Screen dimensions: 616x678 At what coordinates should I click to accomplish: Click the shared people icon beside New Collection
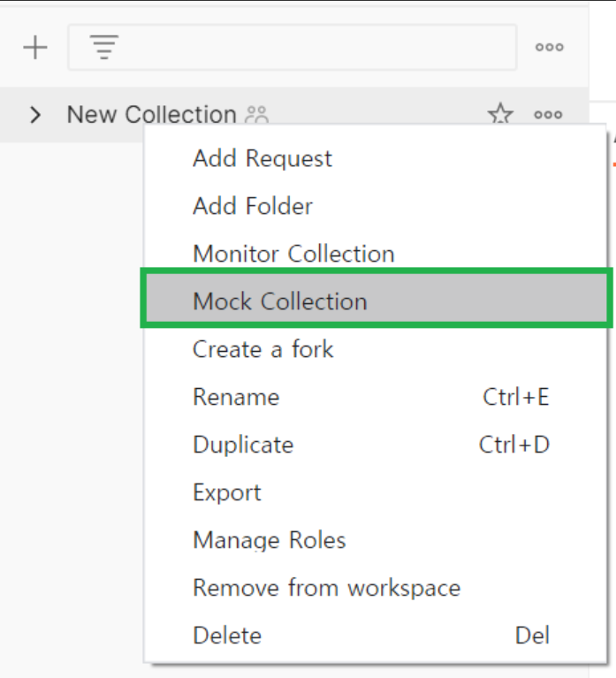tap(257, 115)
